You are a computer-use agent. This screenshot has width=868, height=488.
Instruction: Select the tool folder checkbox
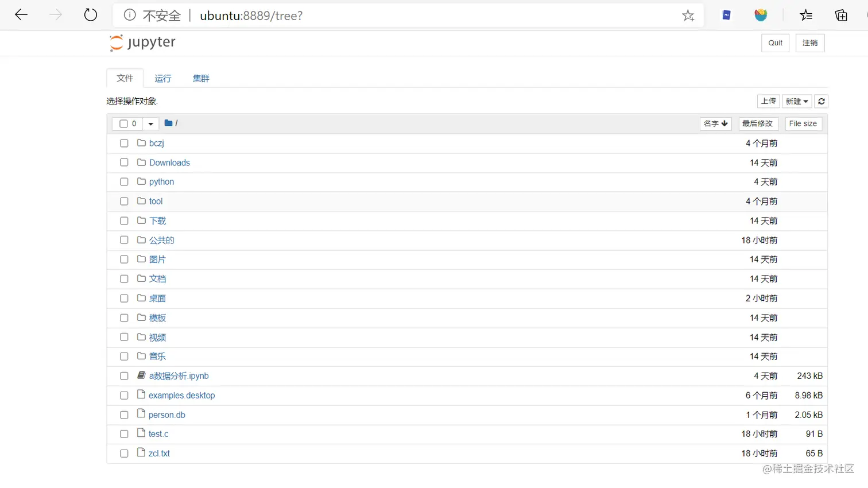(124, 201)
